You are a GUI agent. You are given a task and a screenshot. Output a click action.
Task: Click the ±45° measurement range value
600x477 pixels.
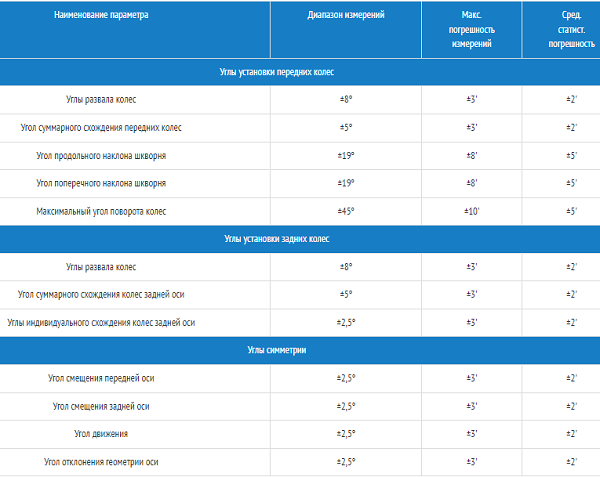pyautogui.click(x=346, y=212)
